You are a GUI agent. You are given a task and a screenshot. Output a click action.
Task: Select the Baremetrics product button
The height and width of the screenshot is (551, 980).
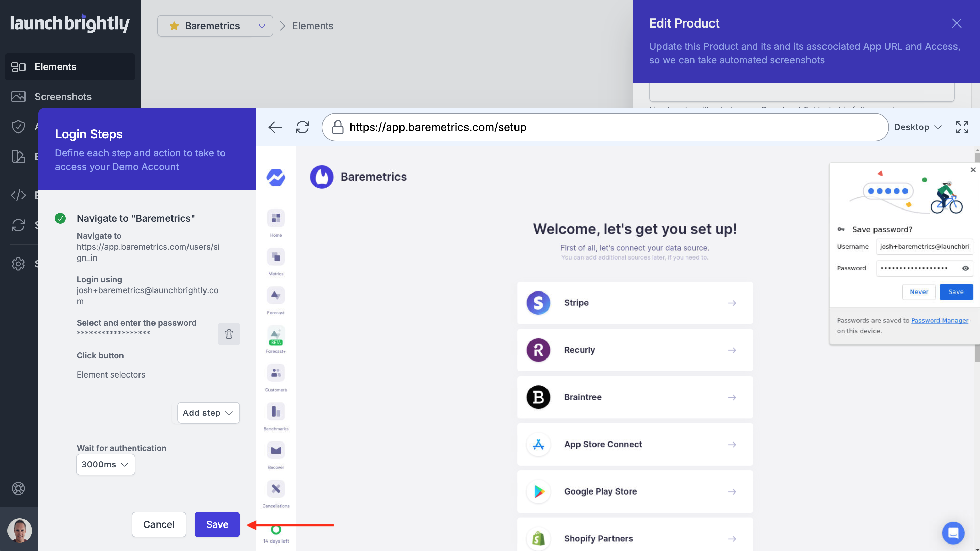204,26
